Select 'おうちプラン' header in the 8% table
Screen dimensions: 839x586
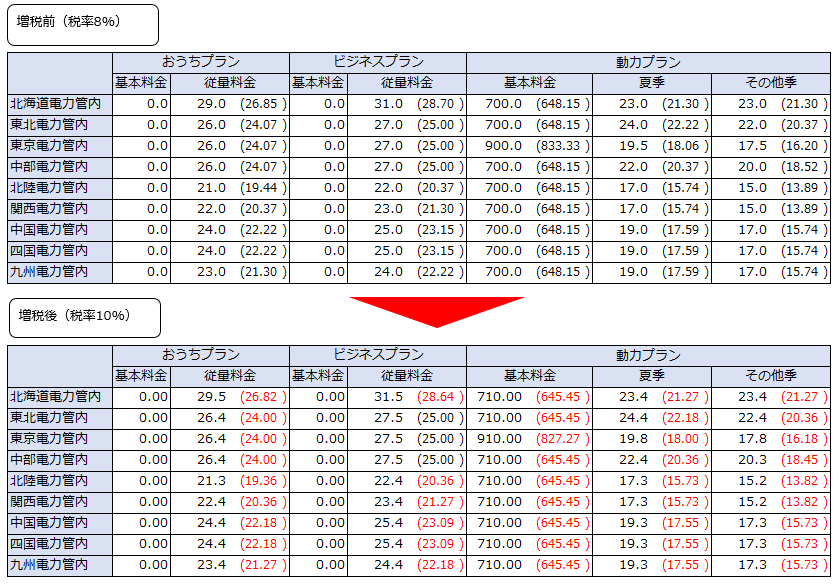pyautogui.click(x=201, y=63)
